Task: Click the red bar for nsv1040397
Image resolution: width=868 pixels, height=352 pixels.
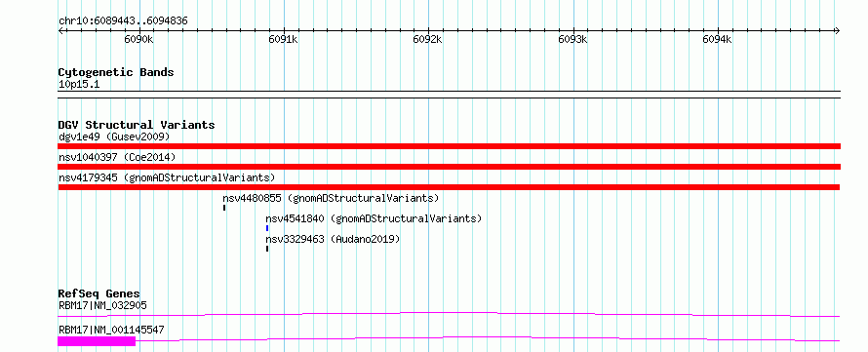Action: [x=449, y=167]
